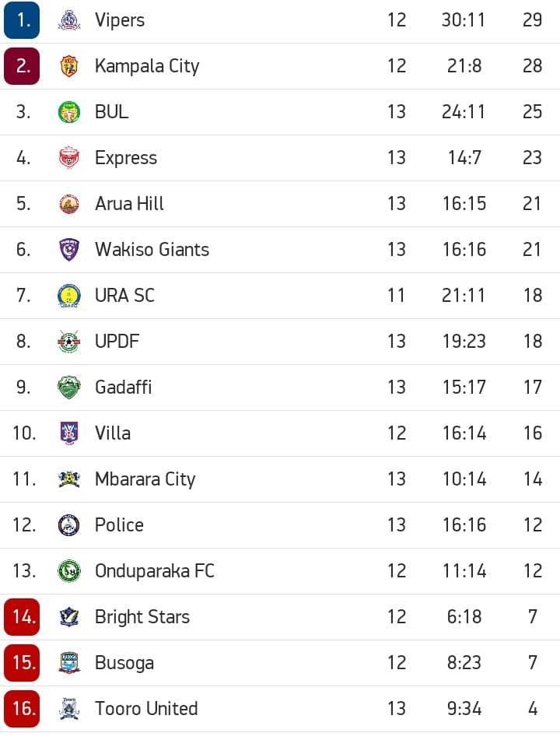
Task: Click the red rank 14 relegation badge
Action: click(22, 617)
